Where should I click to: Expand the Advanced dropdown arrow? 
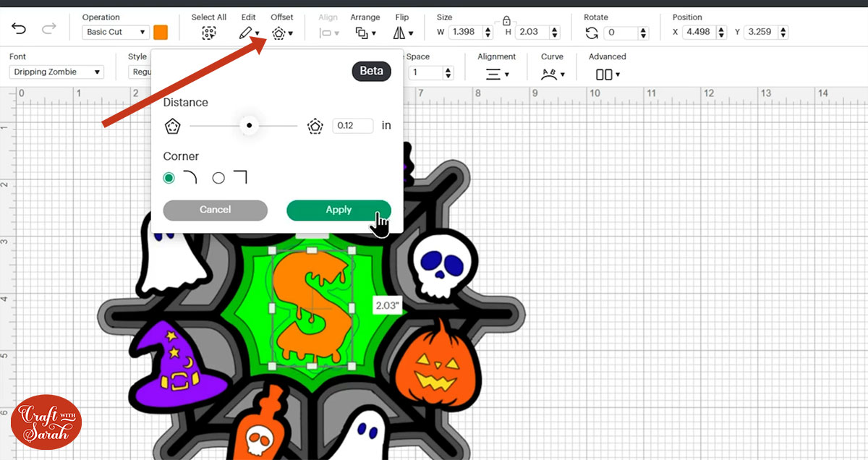617,74
